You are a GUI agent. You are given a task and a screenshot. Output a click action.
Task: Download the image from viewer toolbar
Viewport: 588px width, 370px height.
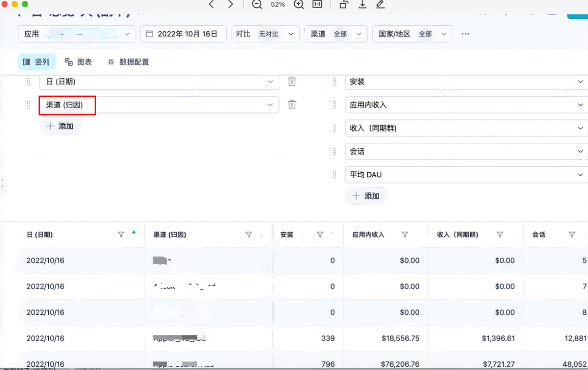362,4
